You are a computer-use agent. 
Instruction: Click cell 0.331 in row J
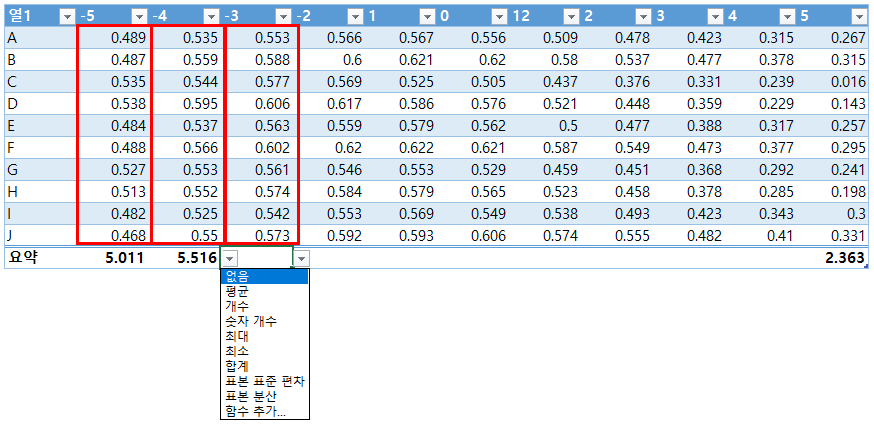848,236
